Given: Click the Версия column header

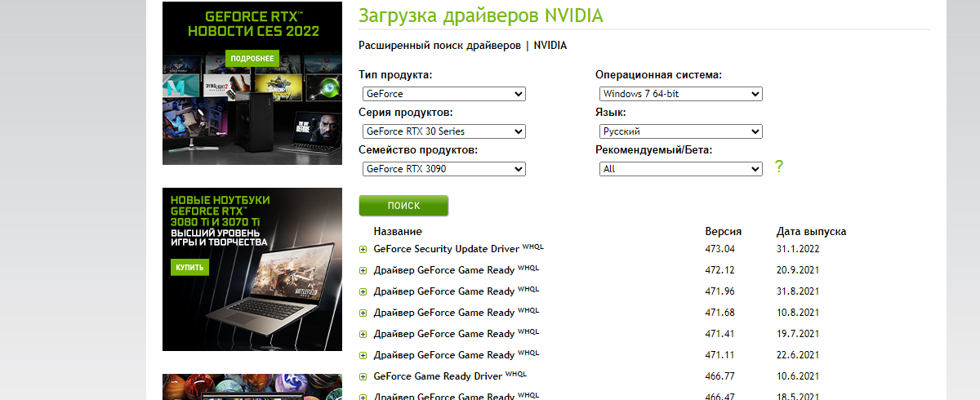Looking at the screenshot, I should coord(723,231).
